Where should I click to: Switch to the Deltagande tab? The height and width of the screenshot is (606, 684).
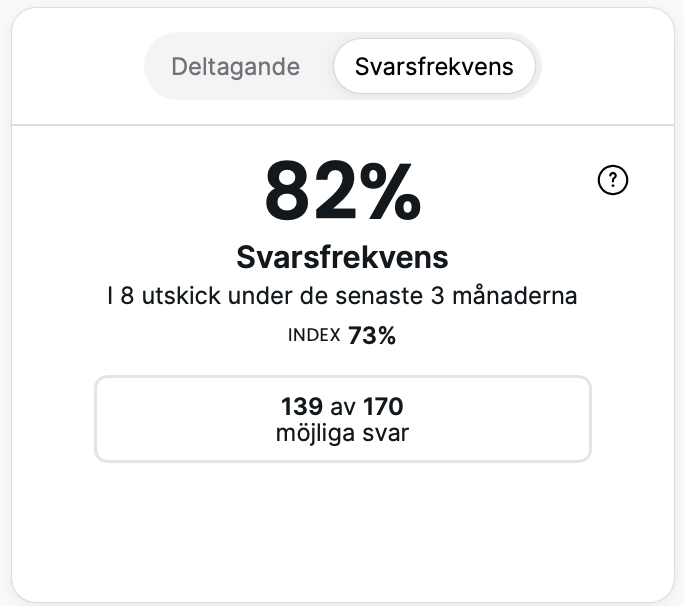pyautogui.click(x=235, y=67)
